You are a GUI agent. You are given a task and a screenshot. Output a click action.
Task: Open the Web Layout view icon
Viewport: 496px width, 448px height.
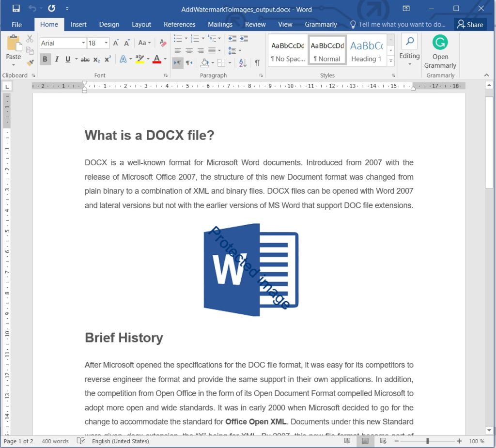[383, 441]
